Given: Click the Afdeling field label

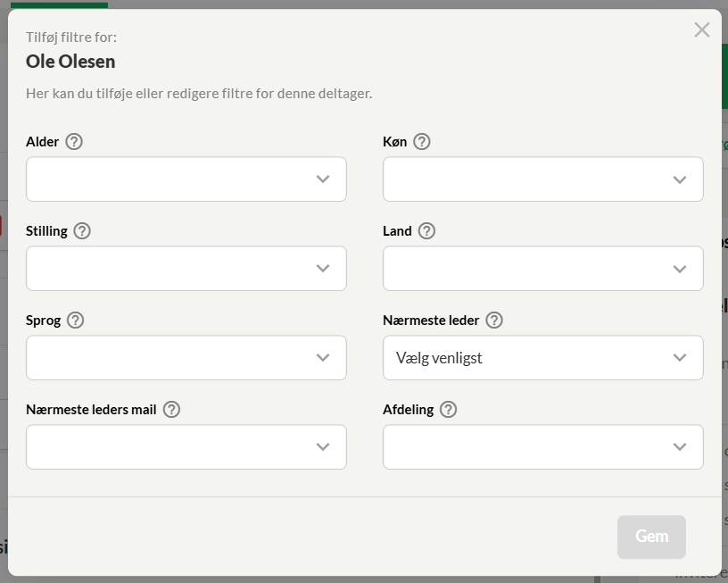Looking at the screenshot, I should click(x=408, y=409).
